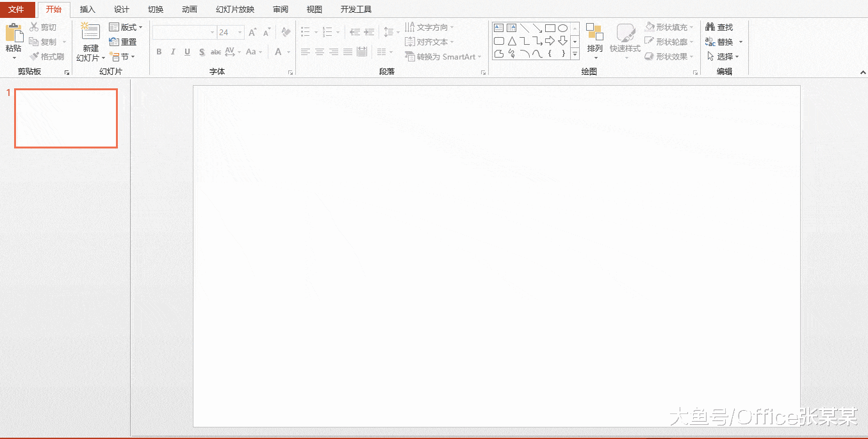
Task: Open the Layout (版式) dropdown
Action: 126,27
